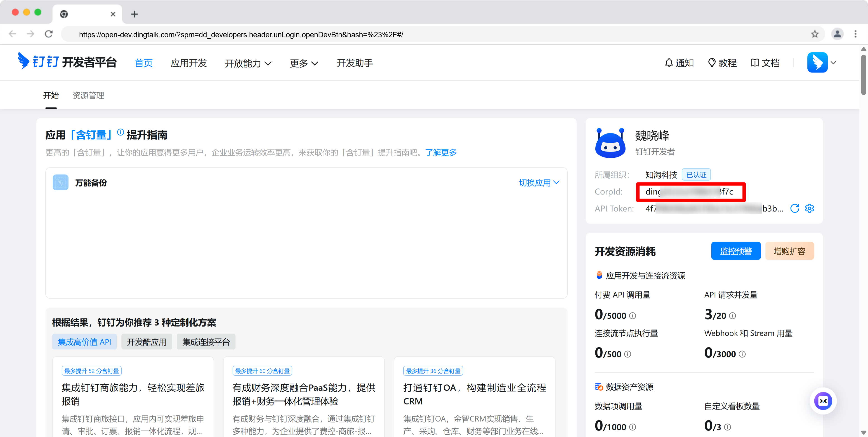868x437 pixels.
Task: Open the 有成财务深度融合PaaS能力 card title
Action: point(304,394)
